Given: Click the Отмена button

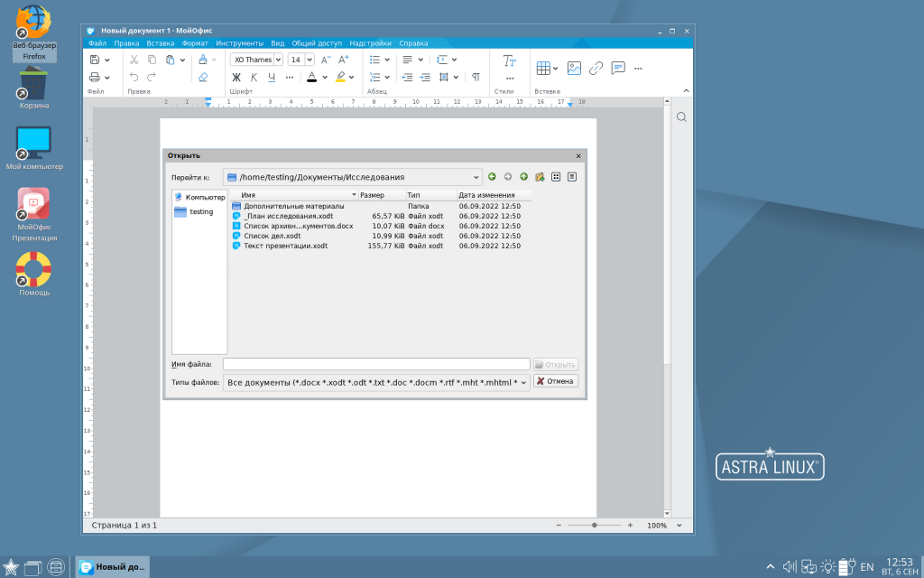Looking at the screenshot, I should click(555, 381).
